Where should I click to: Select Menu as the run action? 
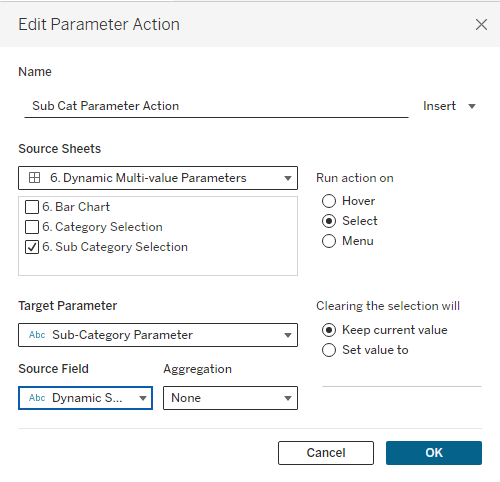(329, 241)
